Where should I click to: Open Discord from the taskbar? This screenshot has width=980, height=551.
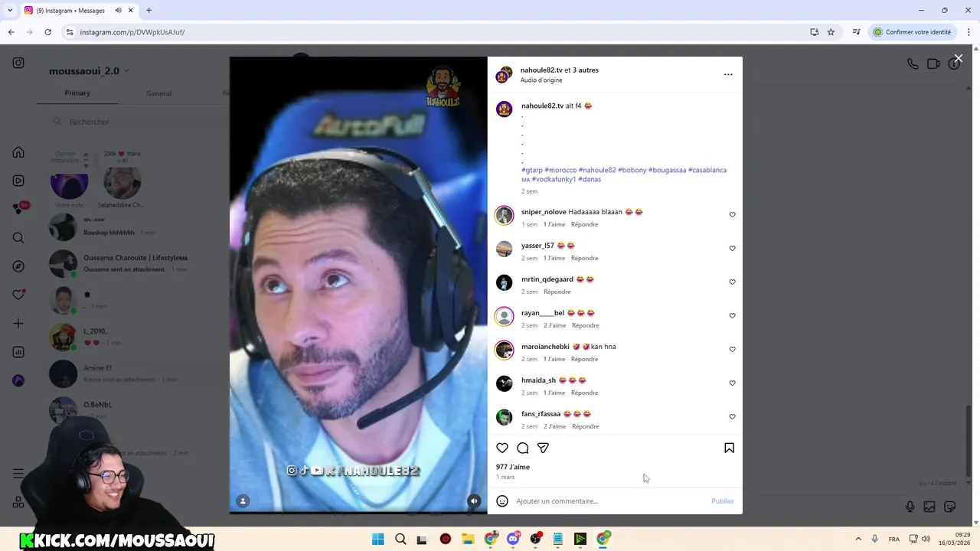[x=513, y=539]
